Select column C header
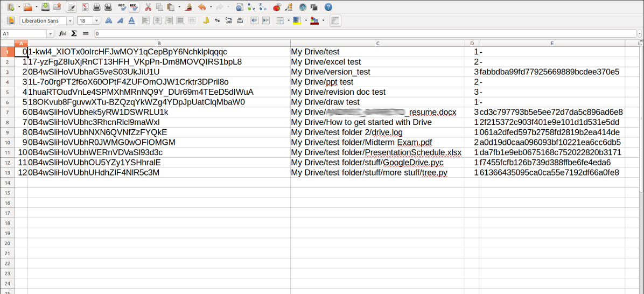The image size is (644, 294). pos(377,43)
